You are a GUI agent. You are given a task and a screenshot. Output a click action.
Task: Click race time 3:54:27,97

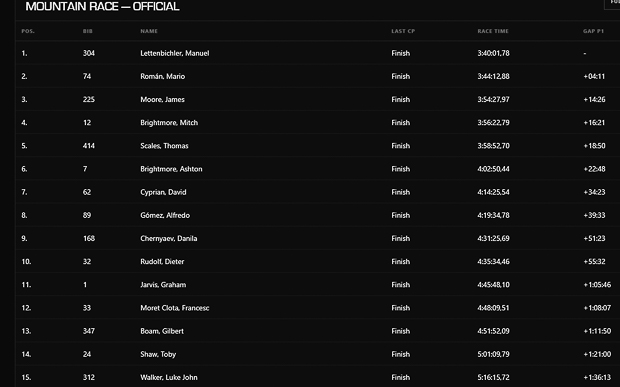coord(493,100)
